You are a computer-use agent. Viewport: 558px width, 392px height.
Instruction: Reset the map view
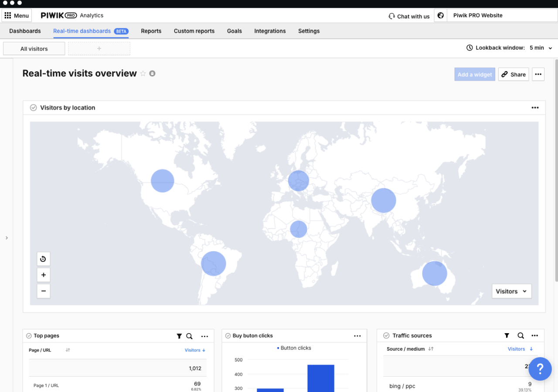[44, 259]
